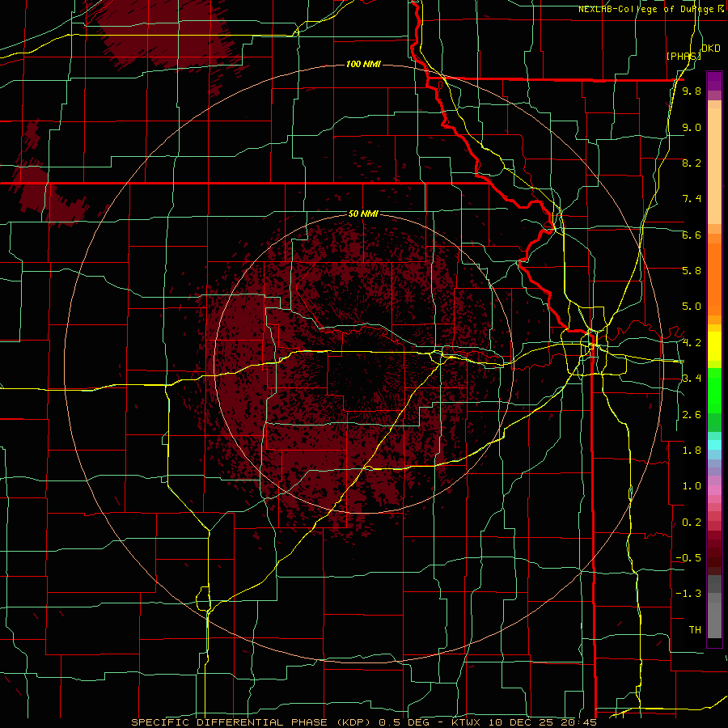Click the -0.5 value on the color scale
This screenshot has width=728, height=728.
point(688,558)
